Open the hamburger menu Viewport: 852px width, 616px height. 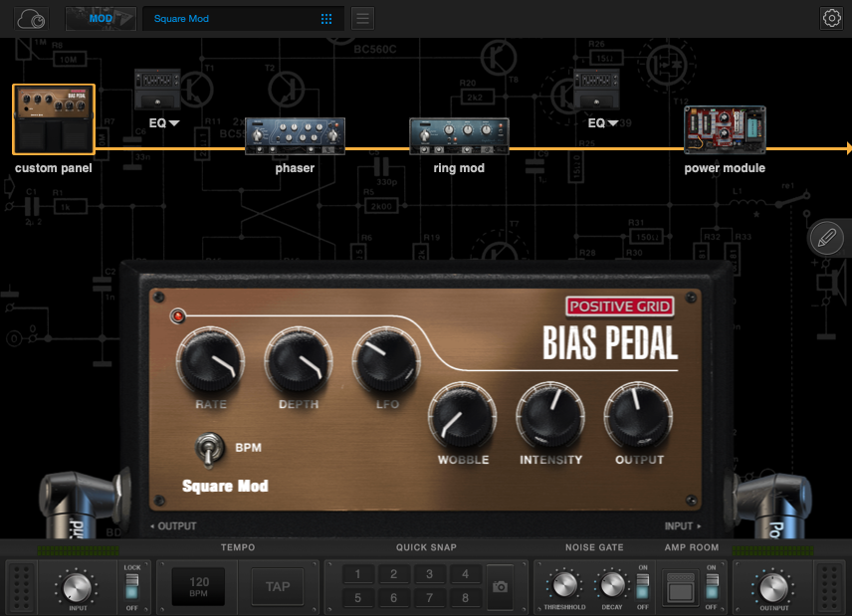point(362,19)
